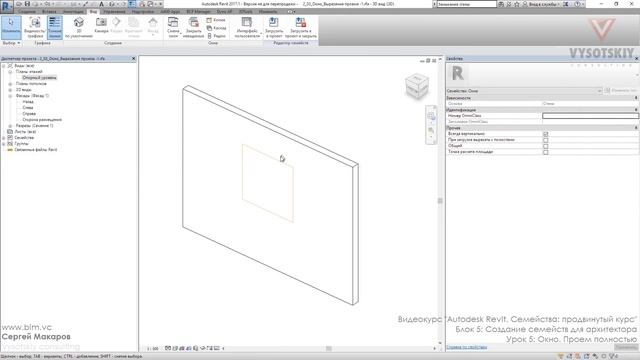Click the Replicate window tool
This screenshot has height=360, width=640.
click(x=216, y=20)
